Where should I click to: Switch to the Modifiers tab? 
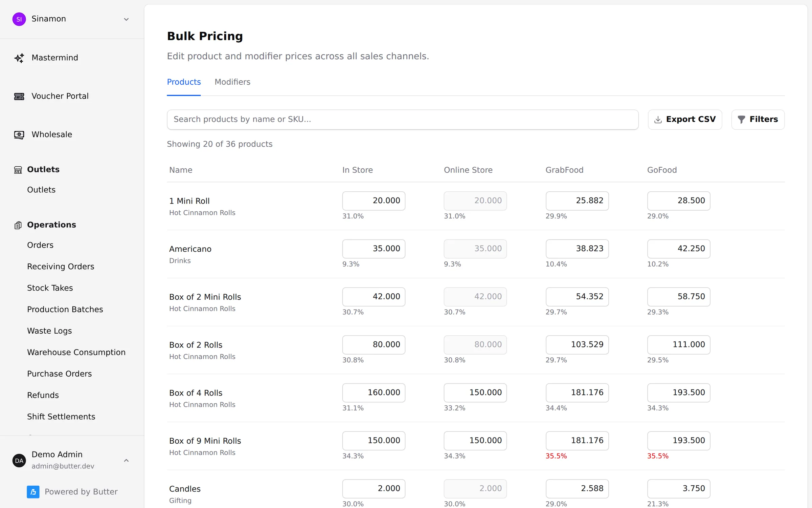coord(232,82)
